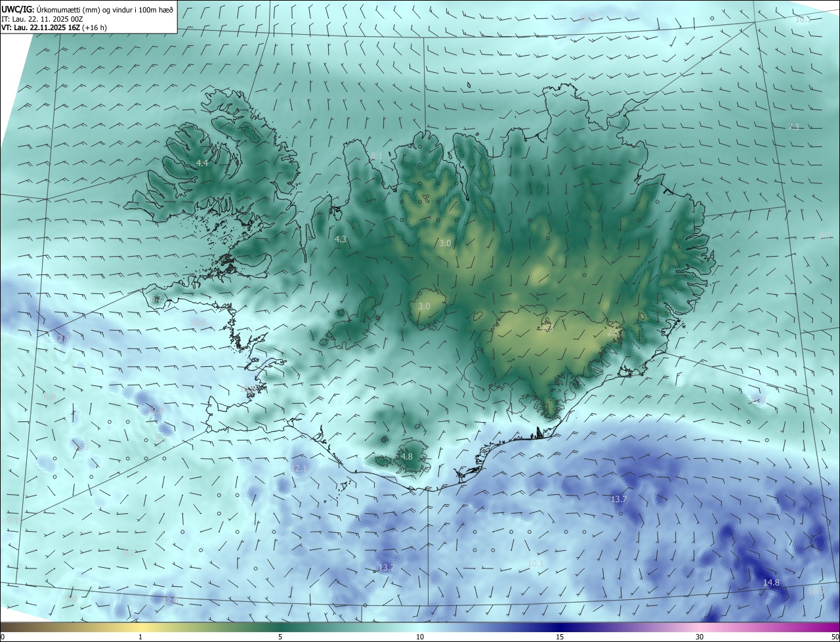Image resolution: width=840 pixels, height=642 pixels.
Task: Click the 1 label on the color scale
Action: [140, 637]
